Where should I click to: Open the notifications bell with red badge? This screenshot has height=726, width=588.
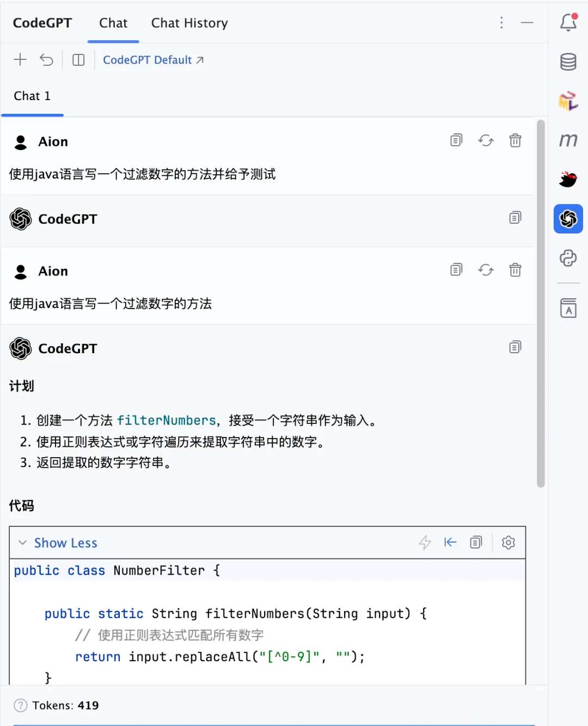[568, 23]
